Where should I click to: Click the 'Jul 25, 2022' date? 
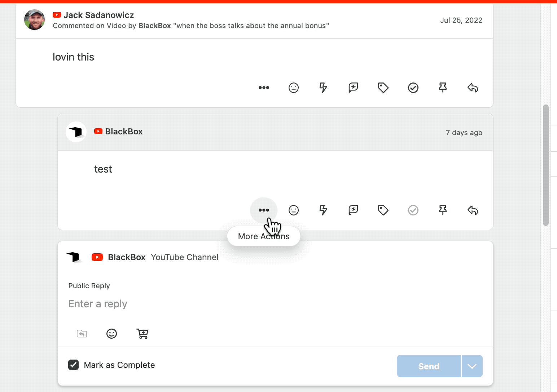[x=461, y=20]
